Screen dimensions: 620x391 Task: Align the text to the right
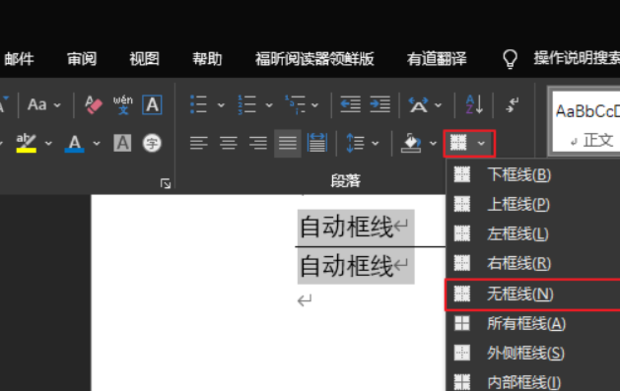258,143
